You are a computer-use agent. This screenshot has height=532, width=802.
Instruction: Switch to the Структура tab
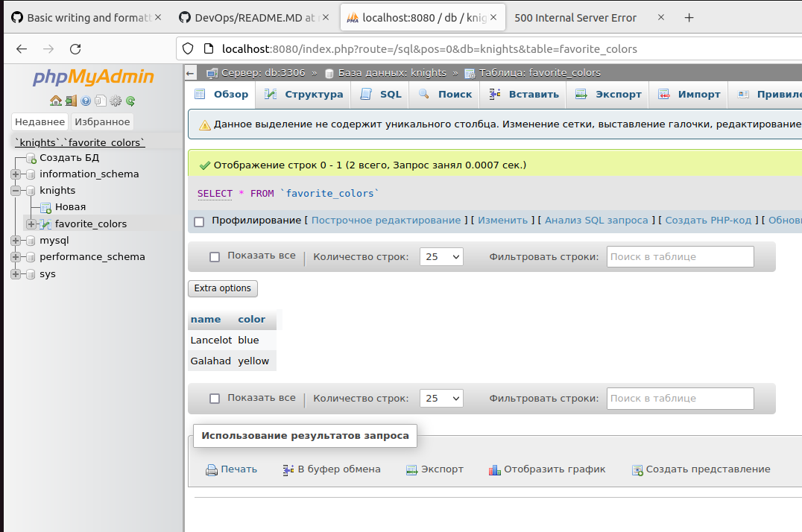pos(304,95)
